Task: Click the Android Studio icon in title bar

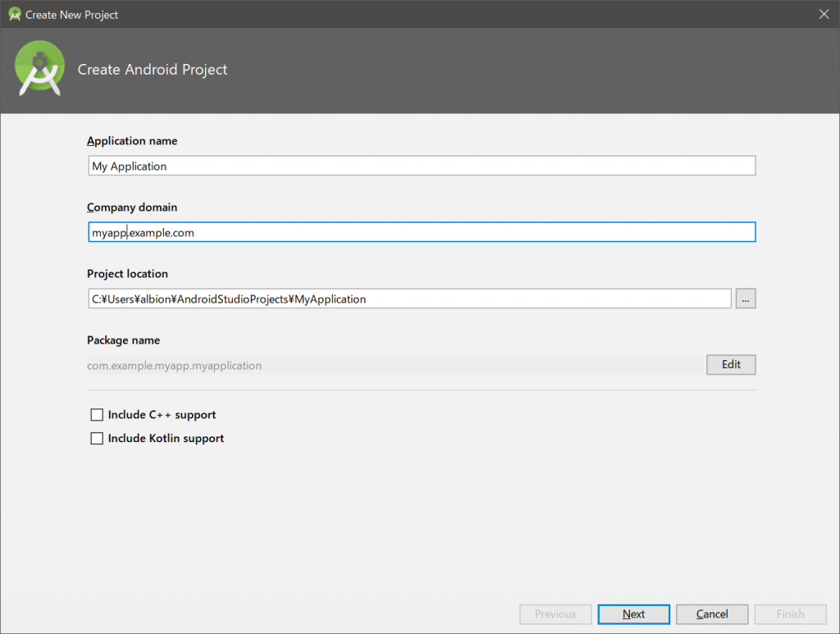Action: tap(14, 14)
